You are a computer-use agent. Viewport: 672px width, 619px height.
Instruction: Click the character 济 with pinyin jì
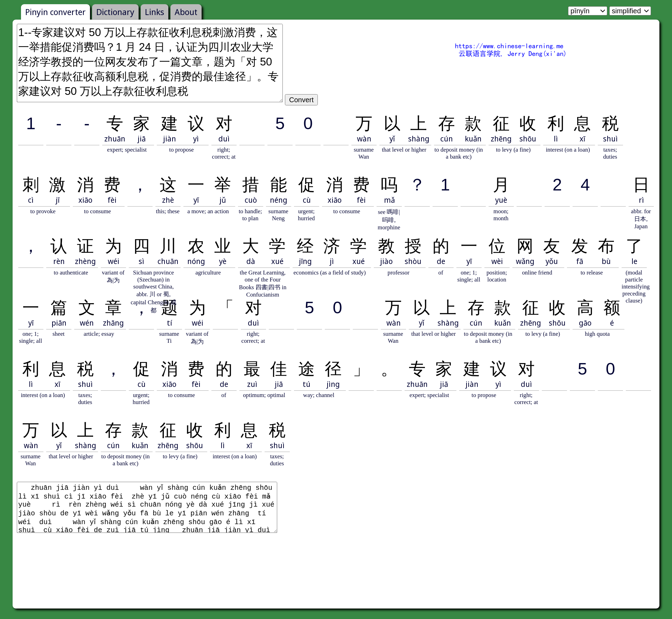pos(331,246)
